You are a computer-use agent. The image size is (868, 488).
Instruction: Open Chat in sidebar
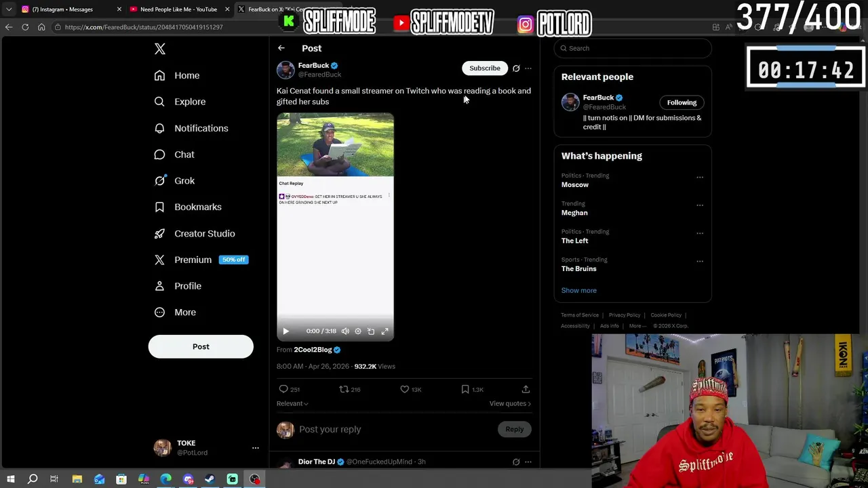pos(174,155)
